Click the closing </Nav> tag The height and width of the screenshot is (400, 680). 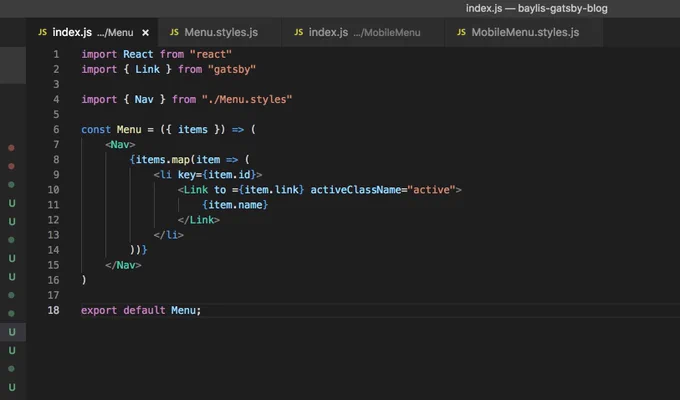point(123,265)
